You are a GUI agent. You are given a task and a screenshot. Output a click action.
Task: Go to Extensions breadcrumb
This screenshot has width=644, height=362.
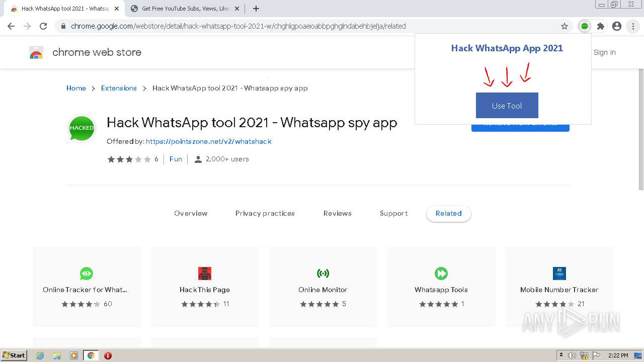coord(119,88)
